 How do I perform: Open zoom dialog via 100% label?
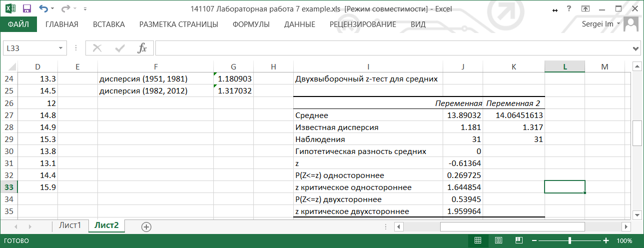click(625, 241)
